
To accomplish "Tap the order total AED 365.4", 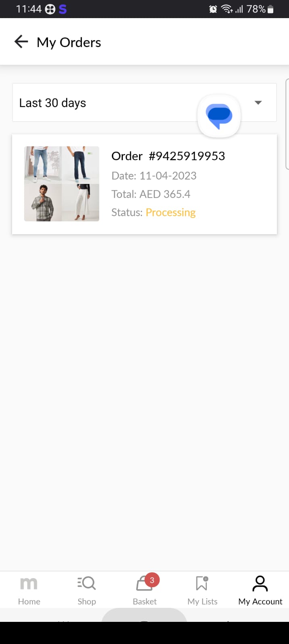I will pyautogui.click(x=151, y=194).
